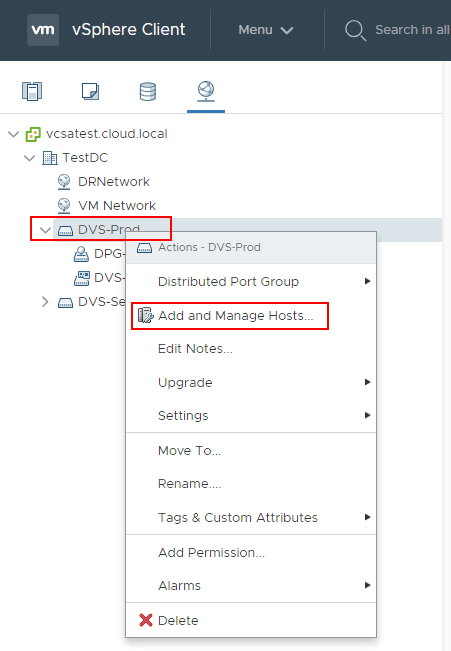Choose Rename... from context menu
451x651 pixels.
click(x=251, y=484)
